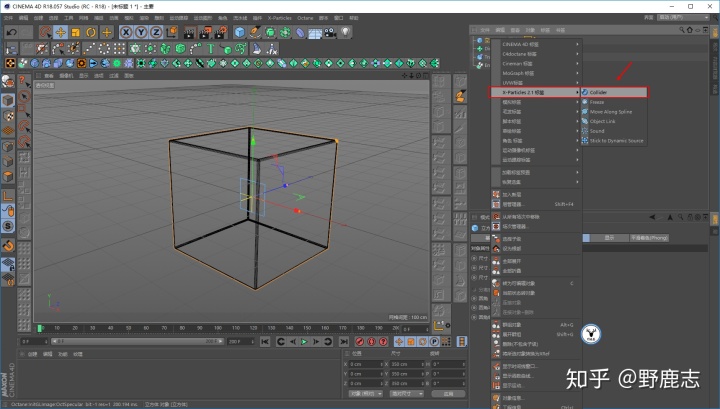Viewport: 720px width, 409px height.
Task: Expand CINEMA 4D 标签 submenu arrow
Action: [577, 45]
